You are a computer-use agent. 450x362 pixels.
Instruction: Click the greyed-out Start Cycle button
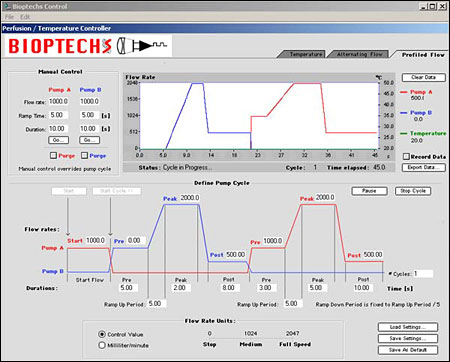pyautogui.click(x=117, y=191)
